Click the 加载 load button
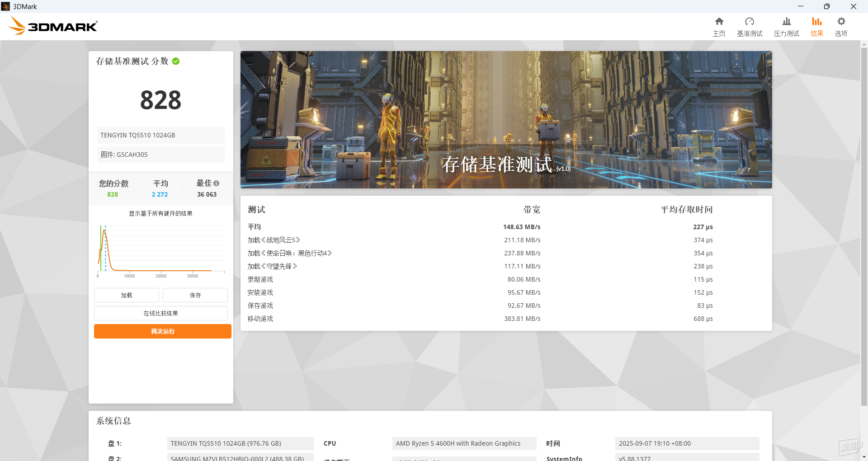 127,295
